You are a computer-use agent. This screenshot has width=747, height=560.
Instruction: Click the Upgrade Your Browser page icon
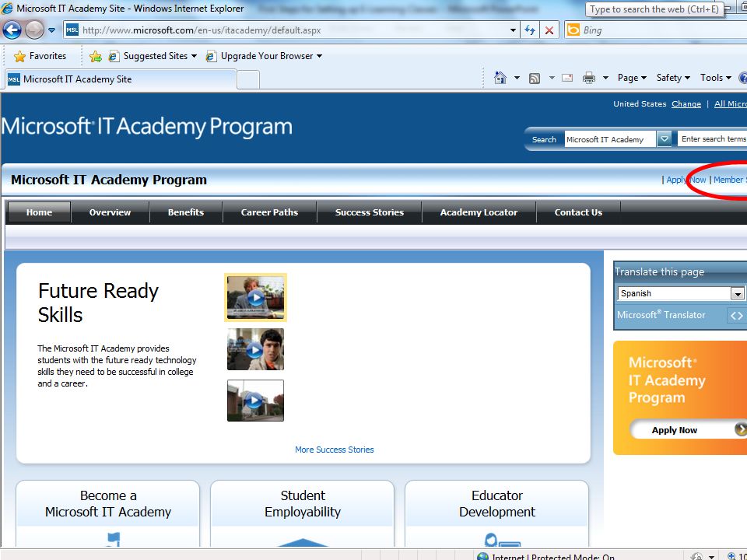pyautogui.click(x=211, y=56)
